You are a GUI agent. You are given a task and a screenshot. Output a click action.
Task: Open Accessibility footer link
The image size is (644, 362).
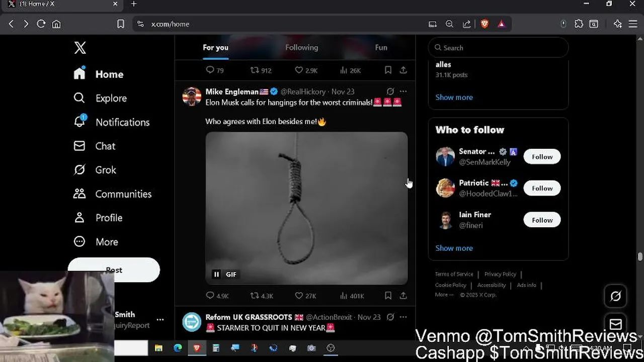point(491,285)
